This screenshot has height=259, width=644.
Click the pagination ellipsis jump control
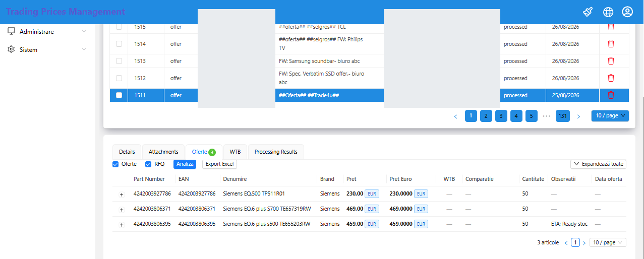(547, 116)
